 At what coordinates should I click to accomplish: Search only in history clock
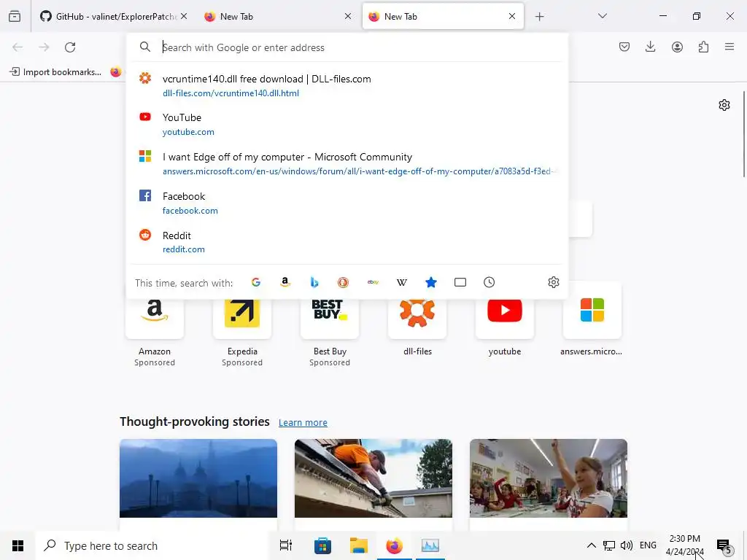tap(489, 282)
